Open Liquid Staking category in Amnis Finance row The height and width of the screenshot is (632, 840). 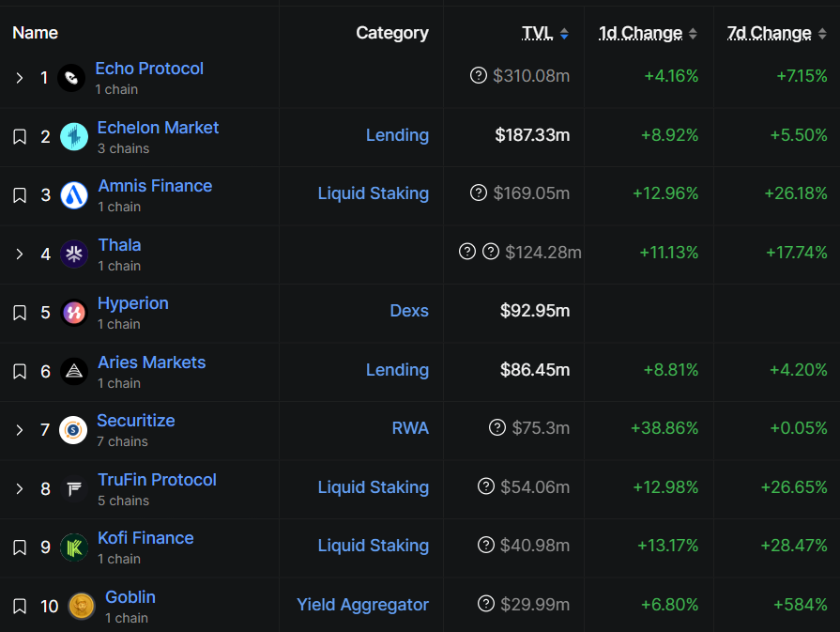click(x=374, y=193)
